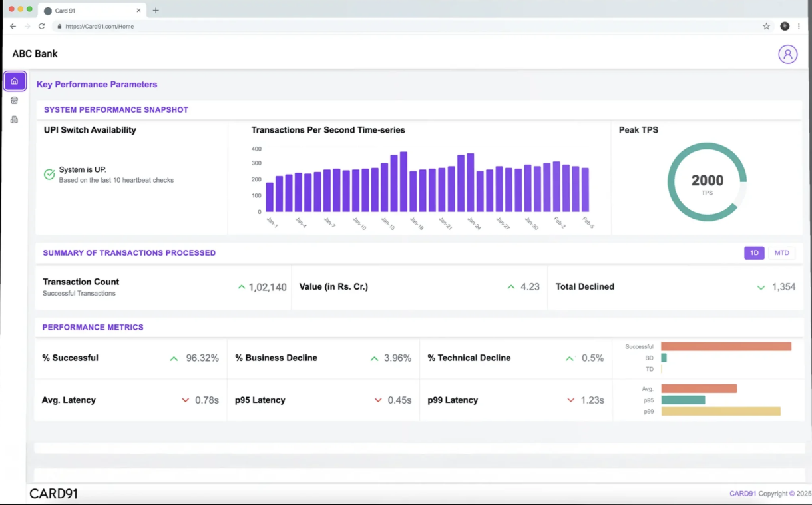This screenshot has width=812, height=505.
Task: Open the storefront merchant sidebar icon
Action: point(15,101)
